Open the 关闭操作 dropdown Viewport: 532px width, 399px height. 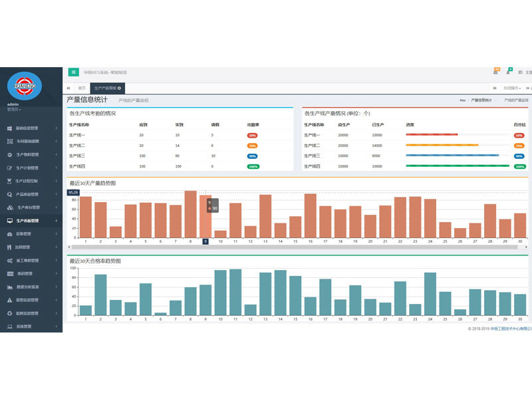511,88
